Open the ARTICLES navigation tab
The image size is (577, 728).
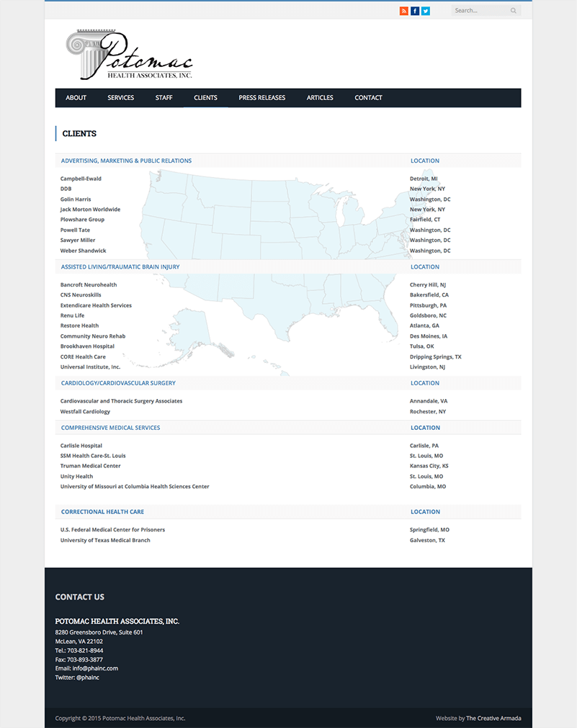click(320, 97)
